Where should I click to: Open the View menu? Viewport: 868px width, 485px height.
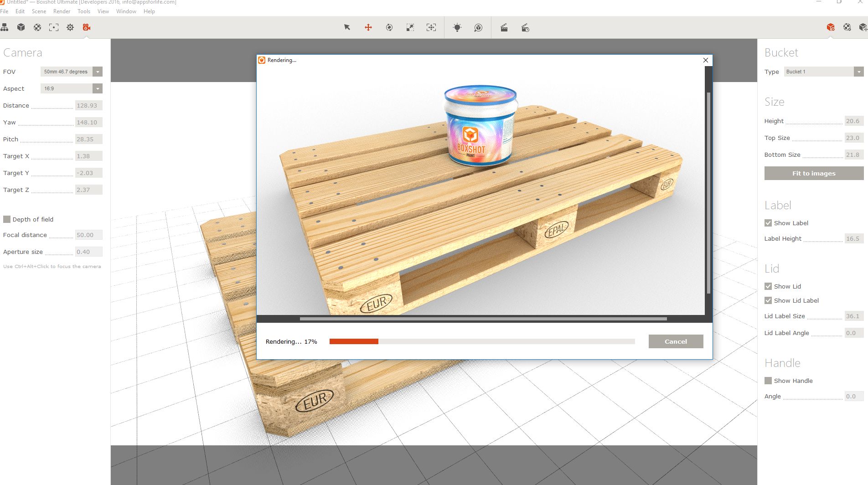click(103, 11)
